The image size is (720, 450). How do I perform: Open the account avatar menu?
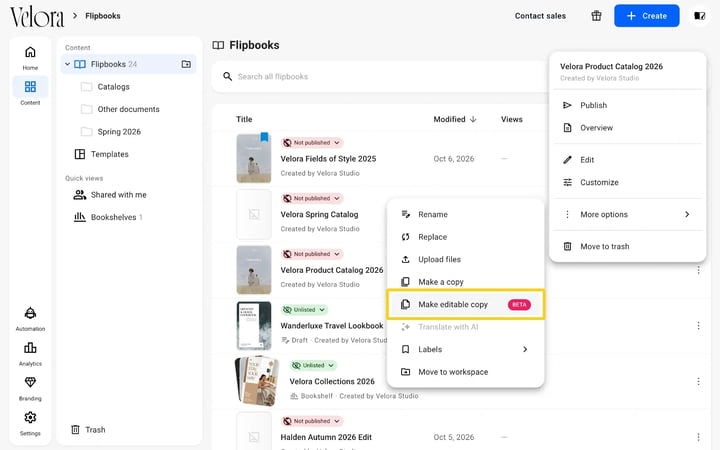click(x=699, y=16)
